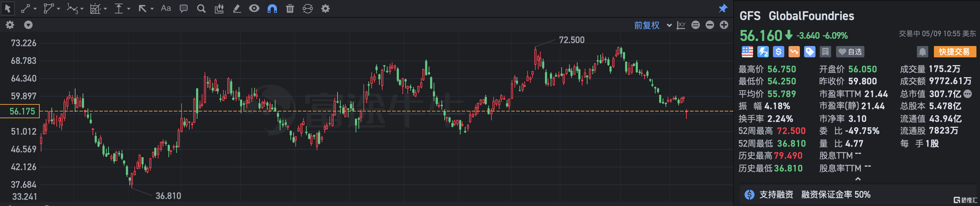
Task: Click the GFS ticker symbol
Action: coord(750,16)
